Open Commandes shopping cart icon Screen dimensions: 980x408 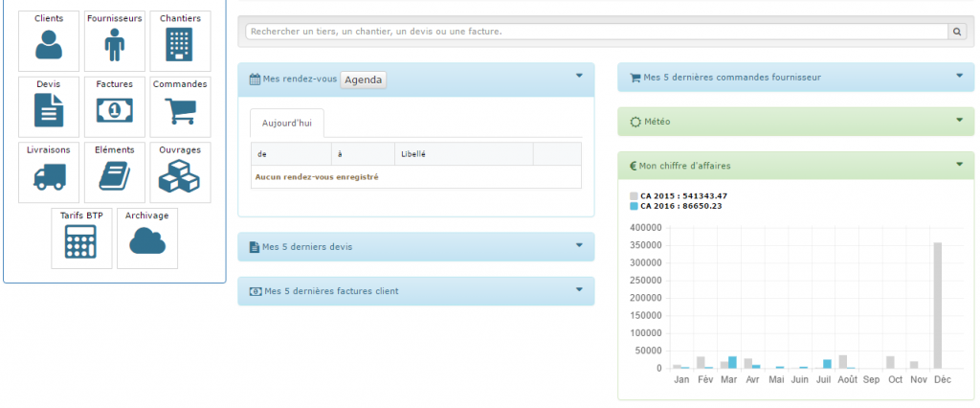click(x=180, y=111)
